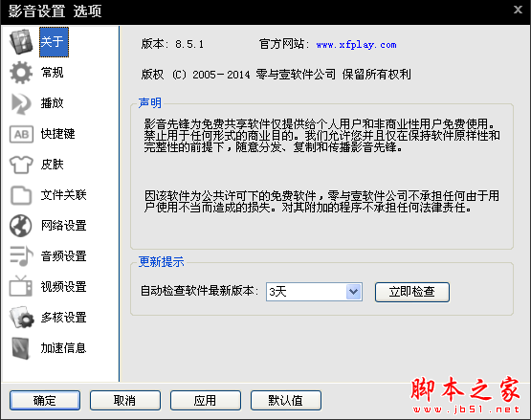Expand the auto-update interval dropdown arrow
The height and width of the screenshot is (420, 531).
[x=354, y=292]
